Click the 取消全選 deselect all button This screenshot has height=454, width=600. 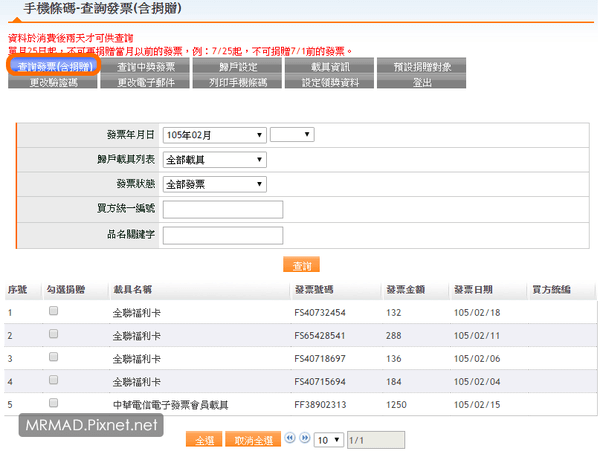(253, 439)
